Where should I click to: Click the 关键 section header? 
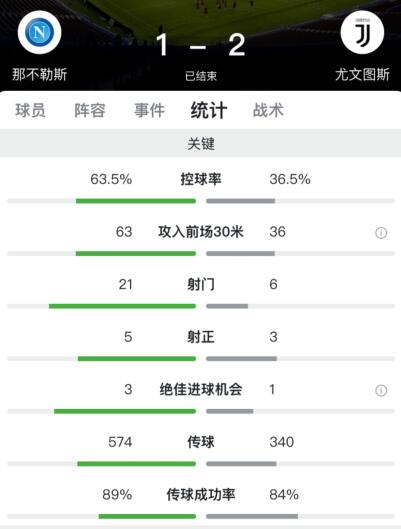(201, 144)
